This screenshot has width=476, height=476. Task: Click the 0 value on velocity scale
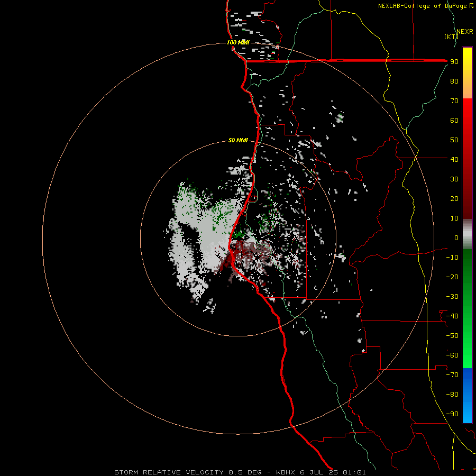click(x=456, y=237)
